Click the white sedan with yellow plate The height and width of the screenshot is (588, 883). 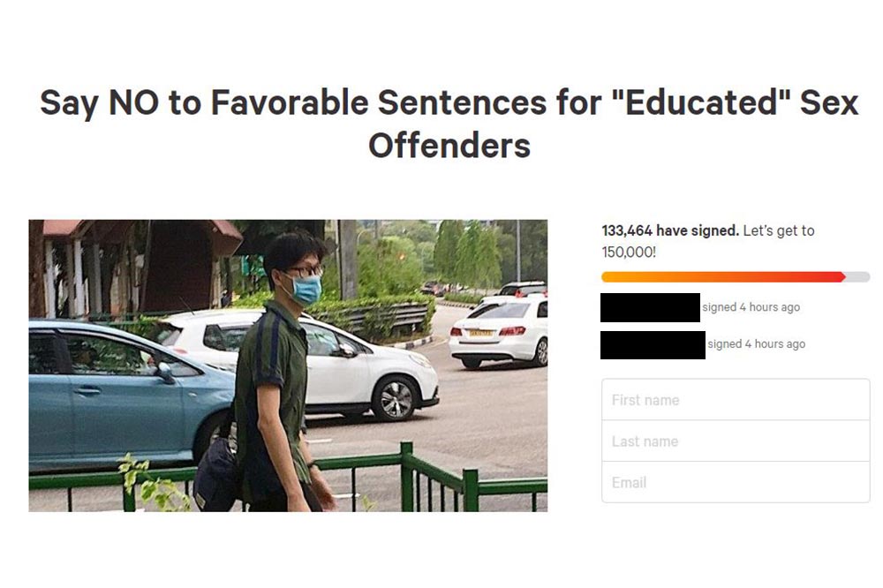pos(499,334)
